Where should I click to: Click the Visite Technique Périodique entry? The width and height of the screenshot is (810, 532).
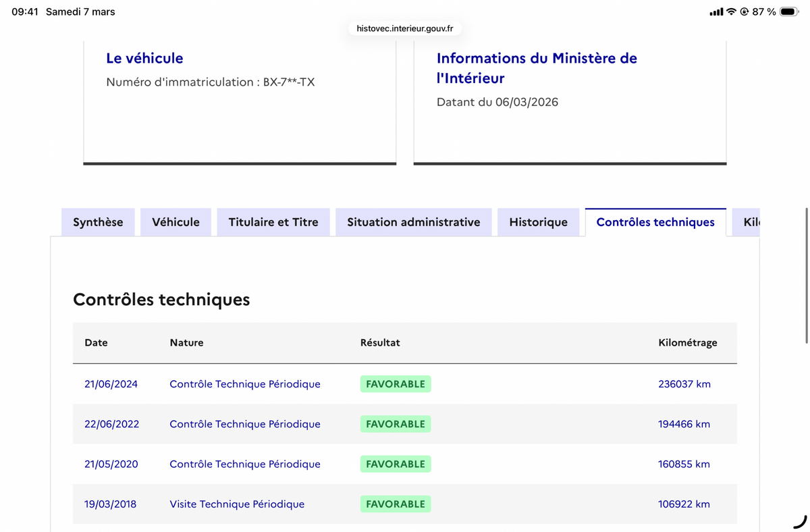237,504
